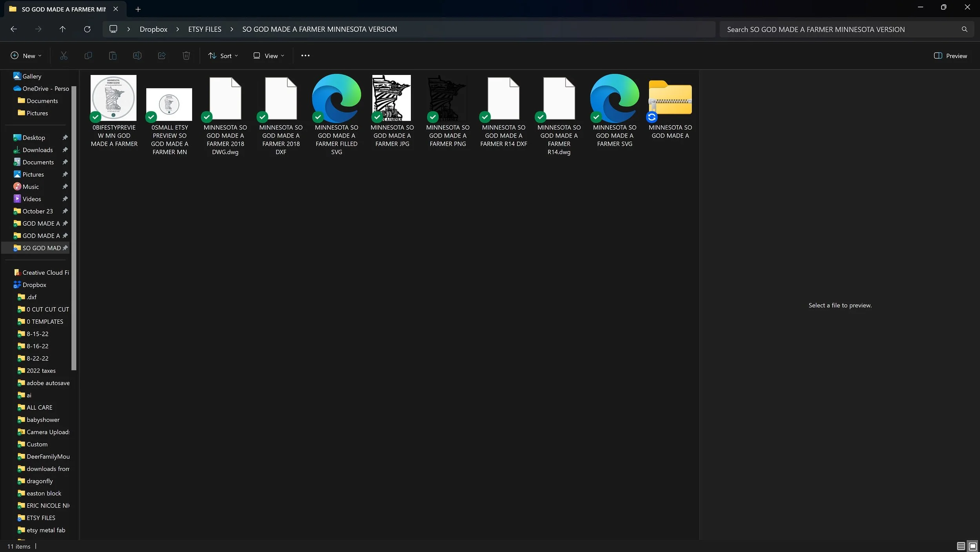Expand the View options dropdown
Viewport: 980px width, 552px height.
point(269,56)
